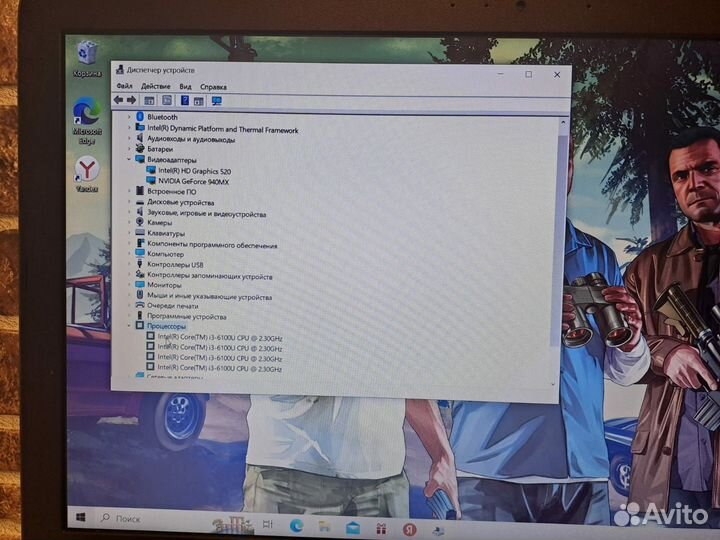The width and height of the screenshot is (720, 540).
Task: Click the show/hide console tree toolbar icon
Action: 149,100
